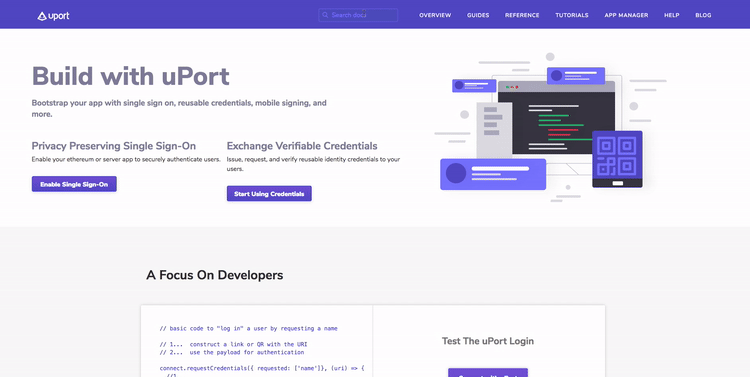Image resolution: width=750 pixels, height=377 pixels.
Task: Click the Enable Single Sign-On button
Action: click(x=74, y=184)
